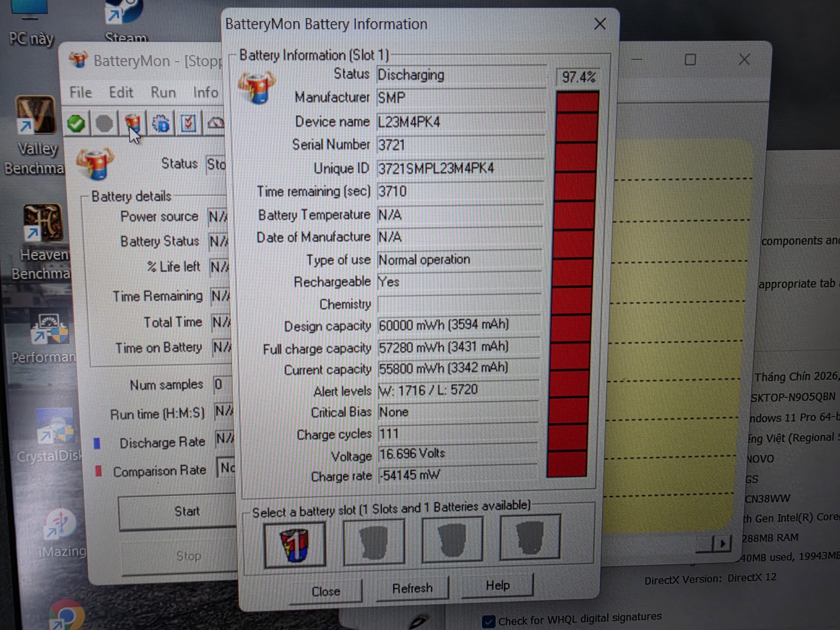Click the grey circle stop toolbar icon

(104, 123)
